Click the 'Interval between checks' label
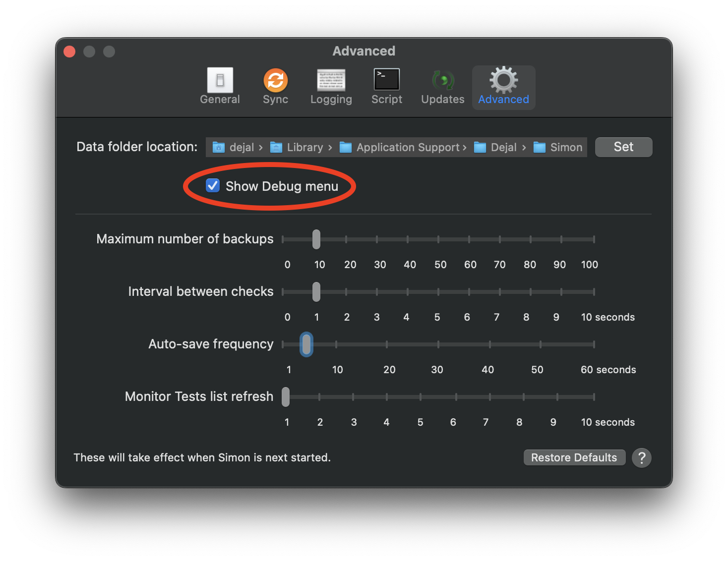Image resolution: width=728 pixels, height=561 pixels. (x=201, y=291)
